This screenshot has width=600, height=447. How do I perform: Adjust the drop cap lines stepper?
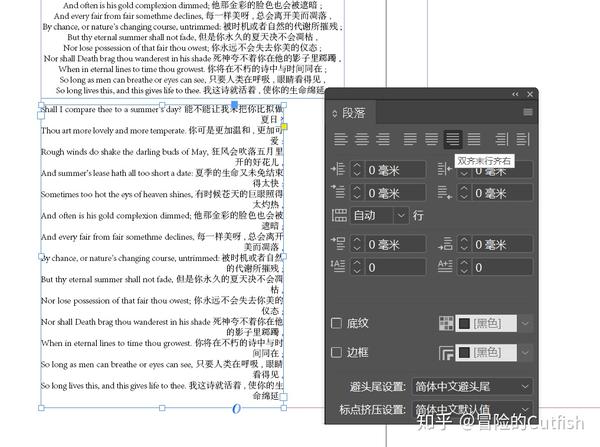click(x=357, y=268)
